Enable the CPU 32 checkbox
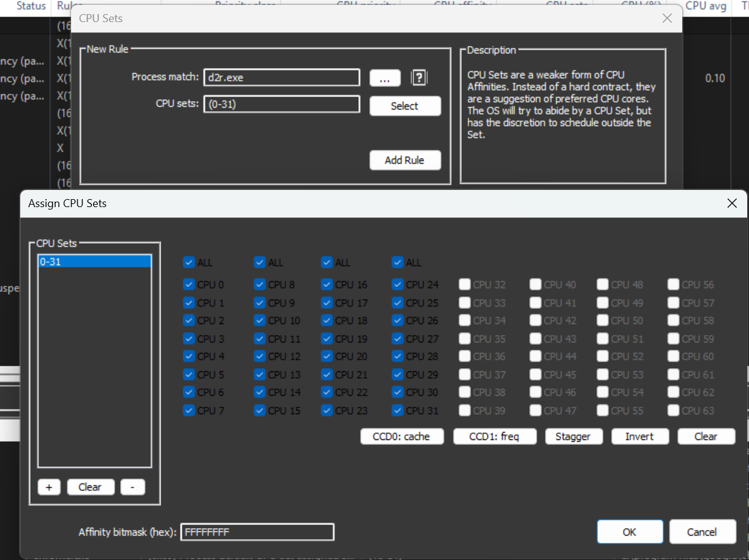This screenshot has width=749, height=560. point(465,284)
